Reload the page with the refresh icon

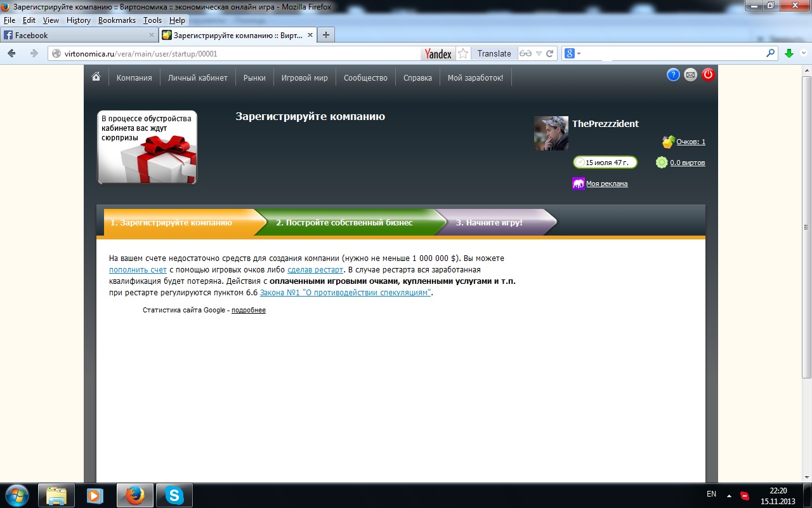[x=550, y=54]
